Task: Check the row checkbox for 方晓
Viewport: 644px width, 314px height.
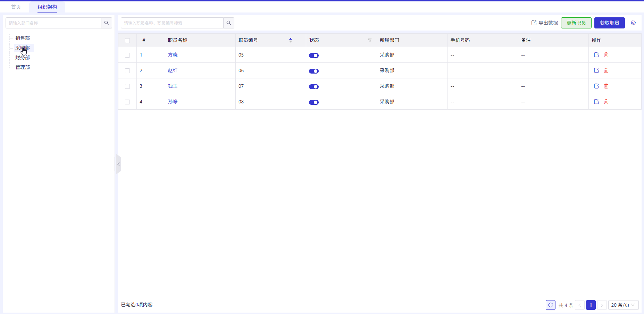Action: (x=127, y=55)
